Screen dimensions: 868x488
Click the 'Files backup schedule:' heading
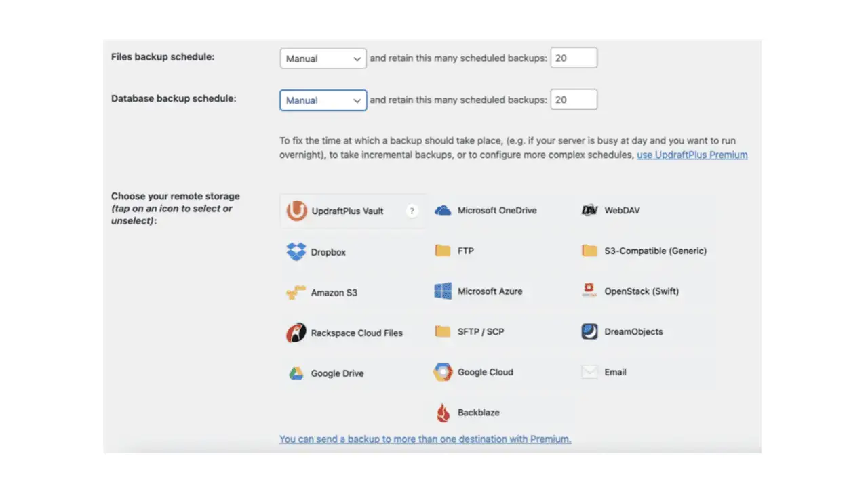click(x=163, y=57)
